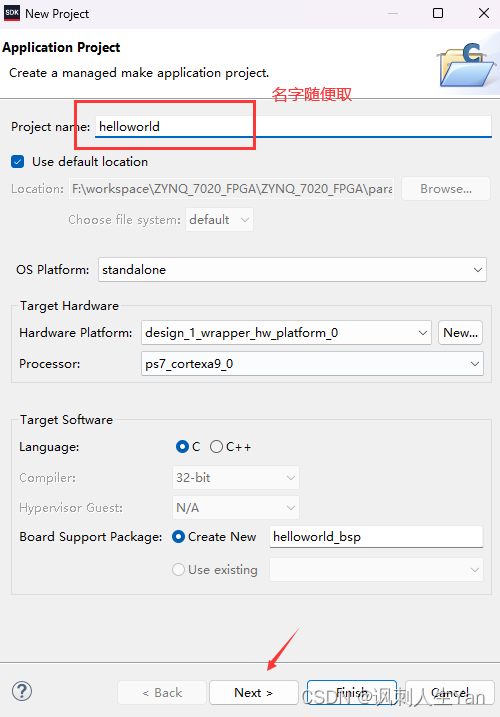Open Choose file system dropdown

[219, 219]
